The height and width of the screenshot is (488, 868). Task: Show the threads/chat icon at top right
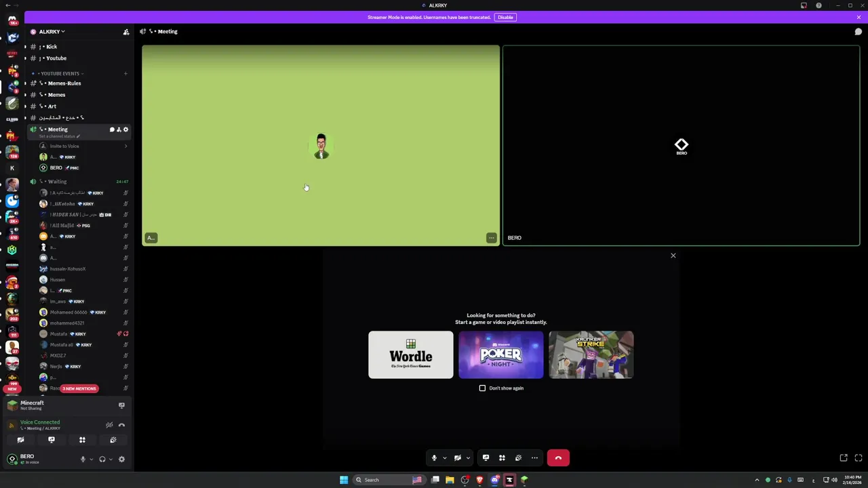coord(858,32)
